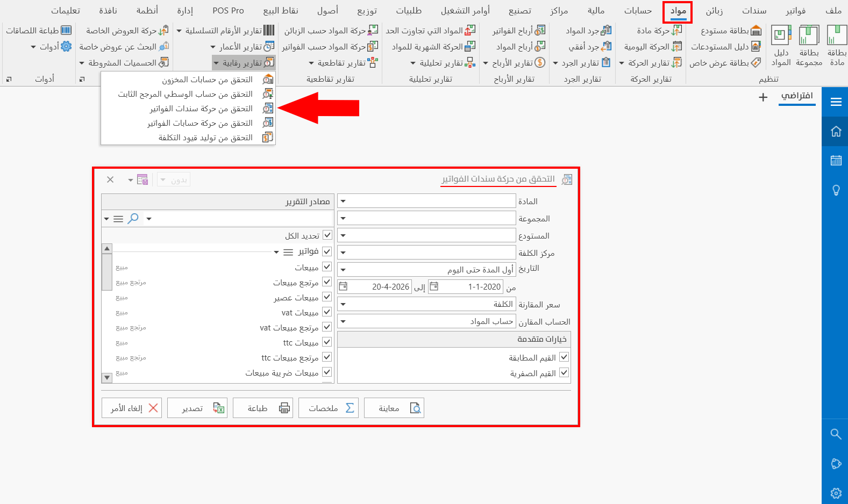
Task: Click إلغاء الأمر cancel button
Action: pyautogui.click(x=132, y=408)
